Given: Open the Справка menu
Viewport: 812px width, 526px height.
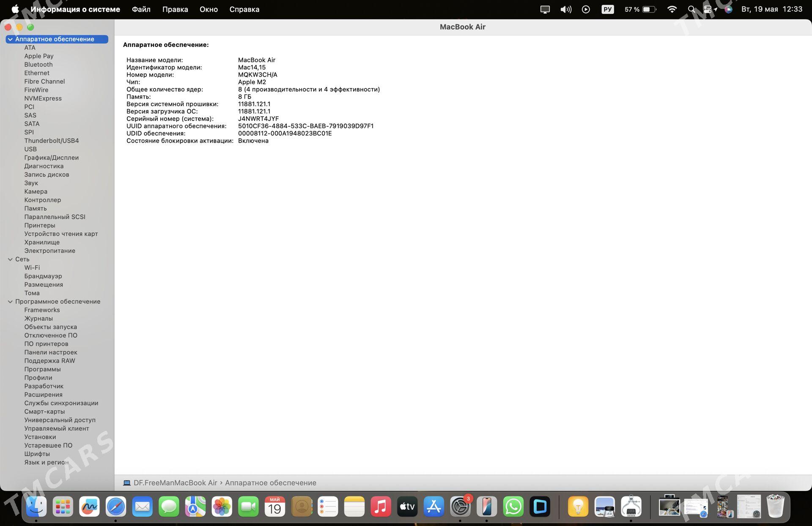Looking at the screenshot, I should (x=244, y=9).
